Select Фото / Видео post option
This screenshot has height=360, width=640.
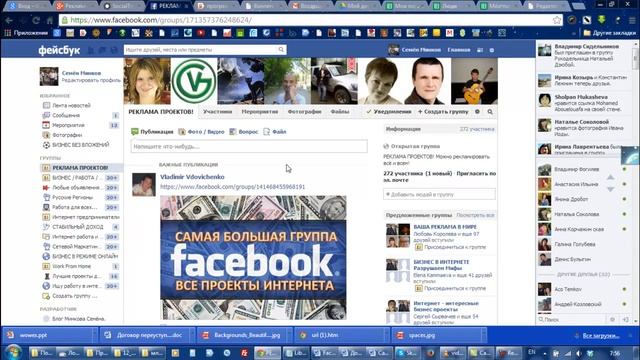[x=202, y=132]
